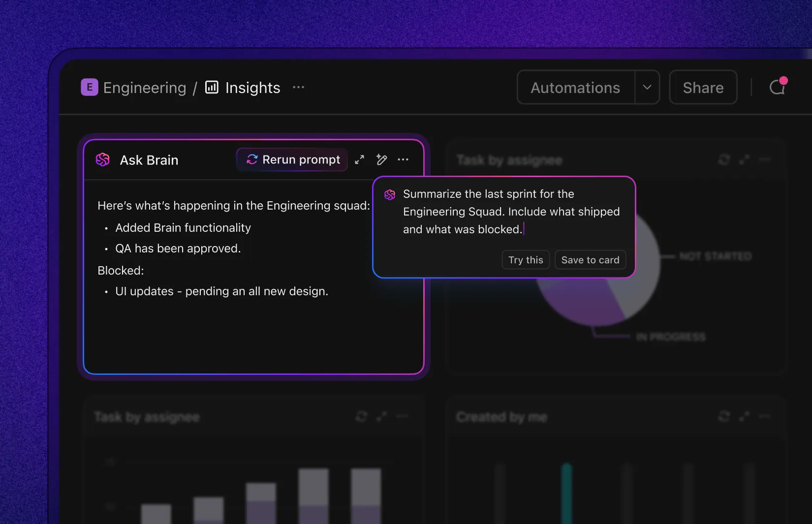Click the Share button
The height and width of the screenshot is (524, 812).
(x=703, y=87)
